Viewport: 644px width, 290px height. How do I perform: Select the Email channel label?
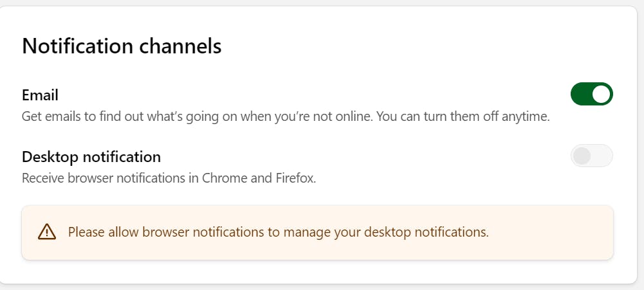tap(40, 95)
